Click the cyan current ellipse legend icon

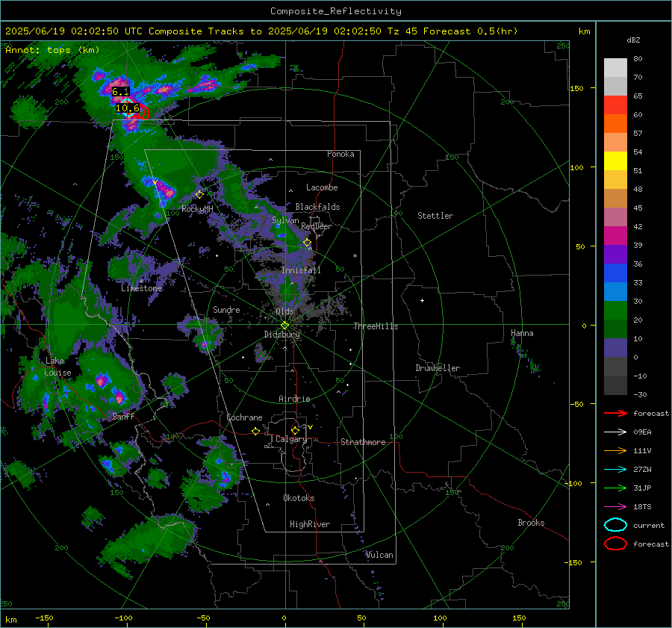pyautogui.click(x=615, y=525)
